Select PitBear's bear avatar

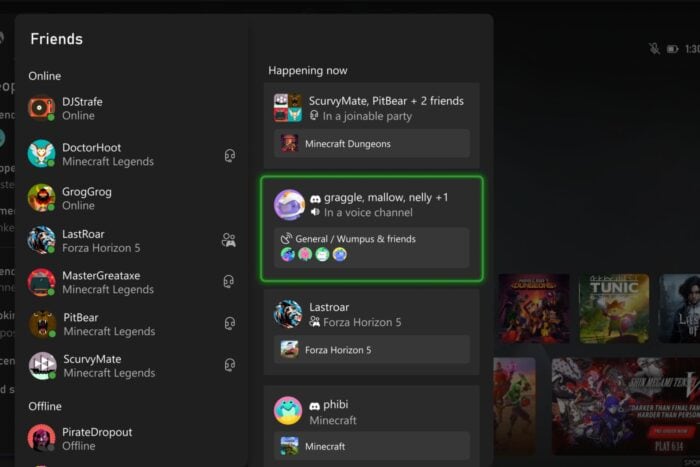pyautogui.click(x=42, y=324)
